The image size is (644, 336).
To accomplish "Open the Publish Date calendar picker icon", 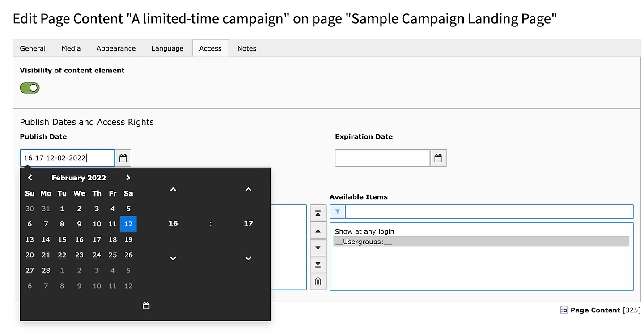I will click(123, 158).
